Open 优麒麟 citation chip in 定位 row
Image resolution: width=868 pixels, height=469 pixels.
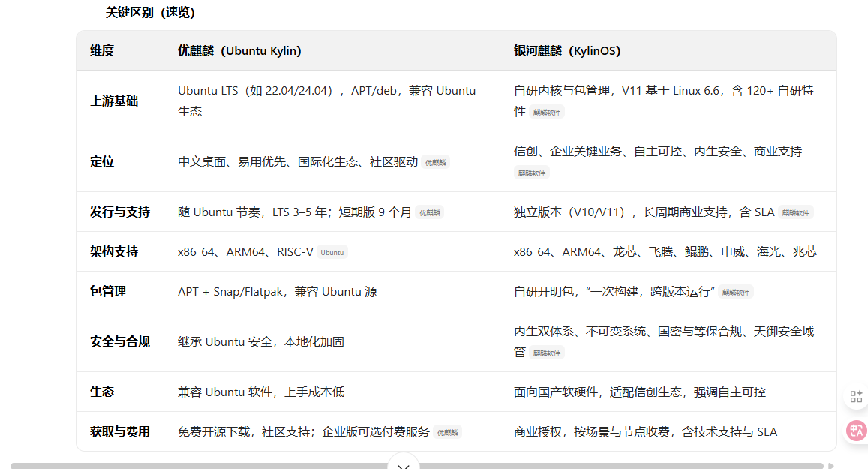tap(436, 162)
